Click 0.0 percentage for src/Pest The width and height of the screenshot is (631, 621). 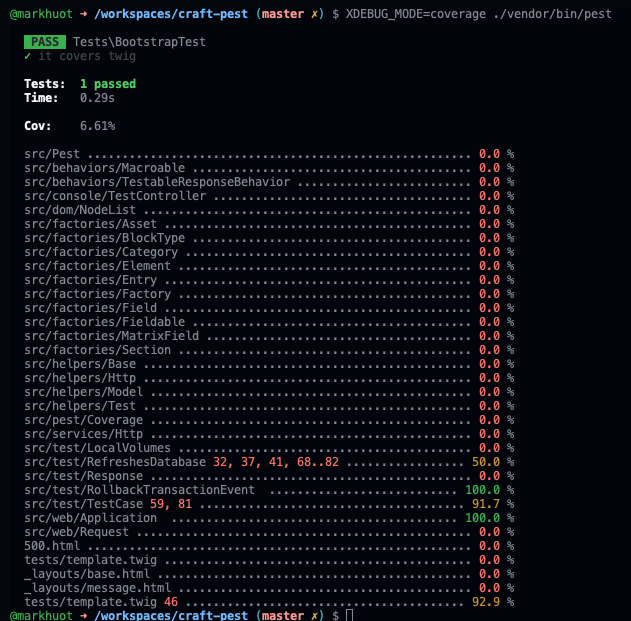click(x=489, y=154)
